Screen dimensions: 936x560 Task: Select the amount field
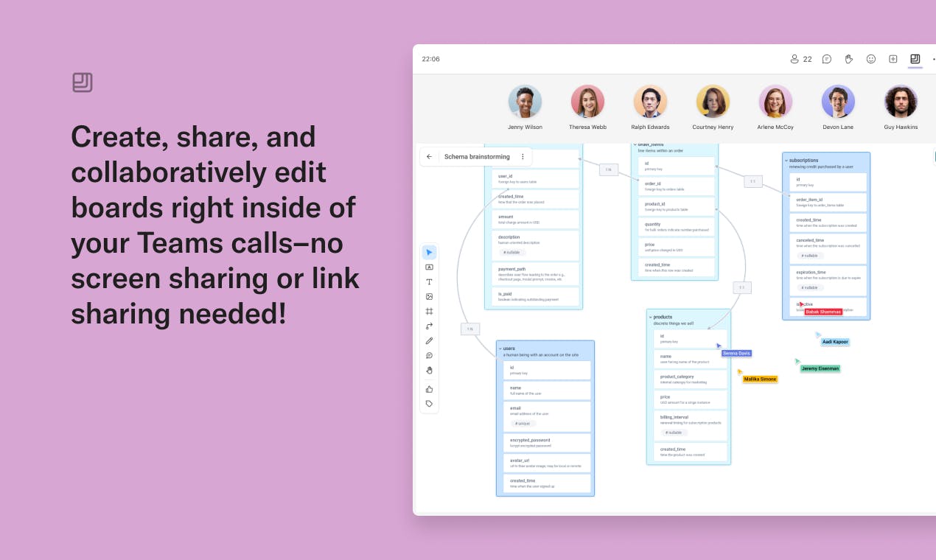pos(536,220)
